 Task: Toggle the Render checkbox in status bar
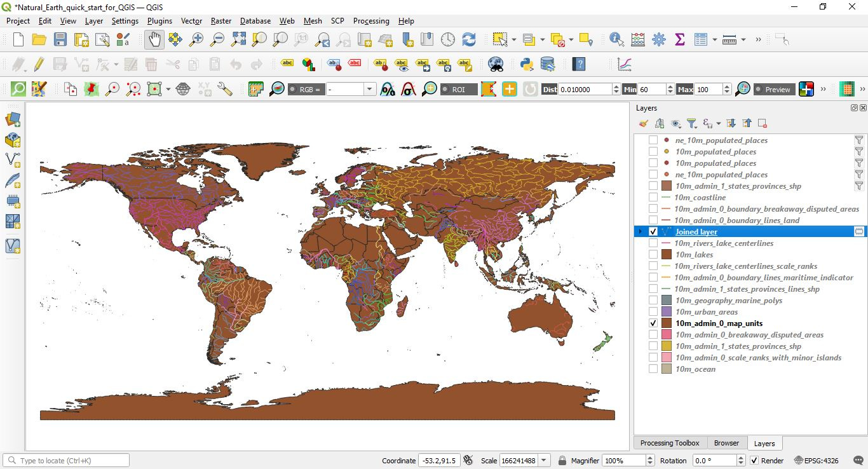pos(755,460)
